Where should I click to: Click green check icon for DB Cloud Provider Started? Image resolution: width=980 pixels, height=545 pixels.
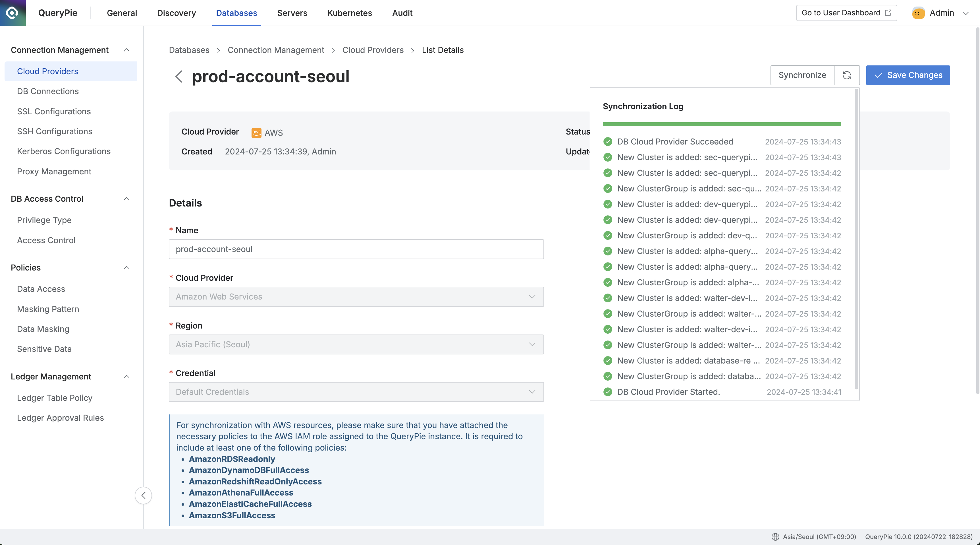click(x=608, y=392)
